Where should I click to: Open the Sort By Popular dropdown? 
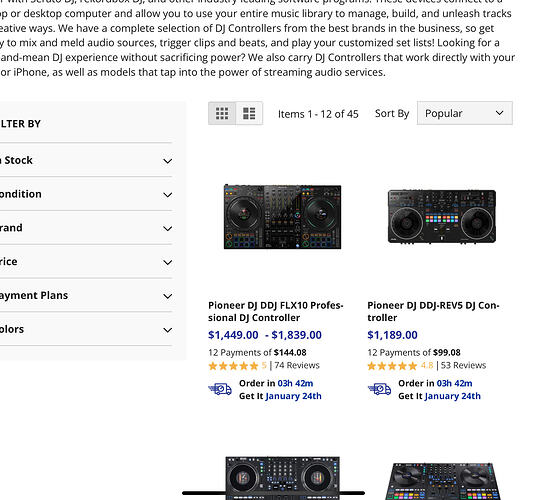click(465, 113)
